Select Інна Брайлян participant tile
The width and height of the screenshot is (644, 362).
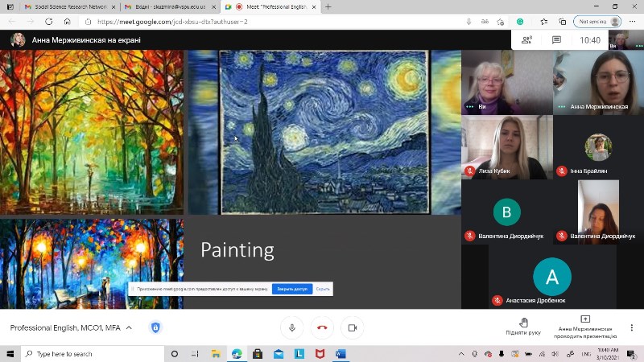598,147
